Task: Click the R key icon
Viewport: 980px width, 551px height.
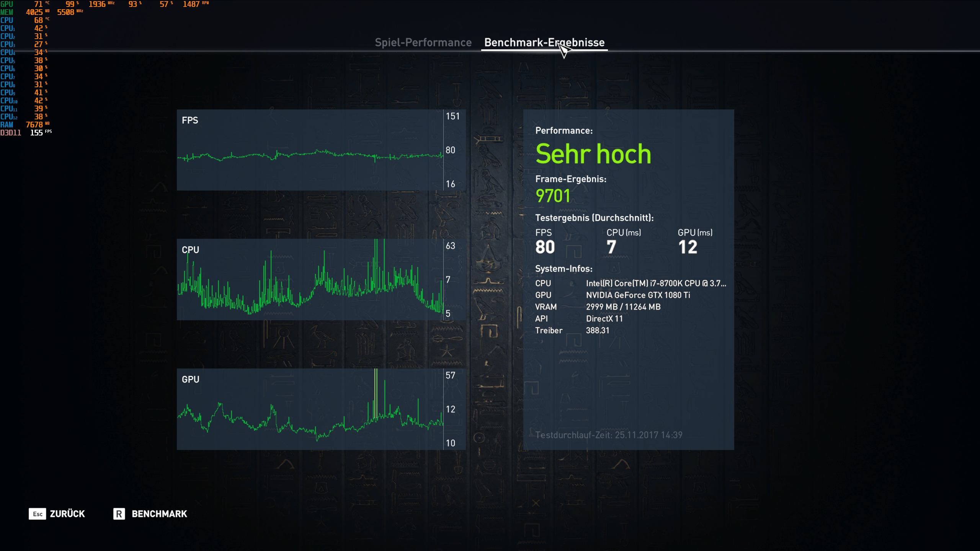Action: [x=119, y=514]
